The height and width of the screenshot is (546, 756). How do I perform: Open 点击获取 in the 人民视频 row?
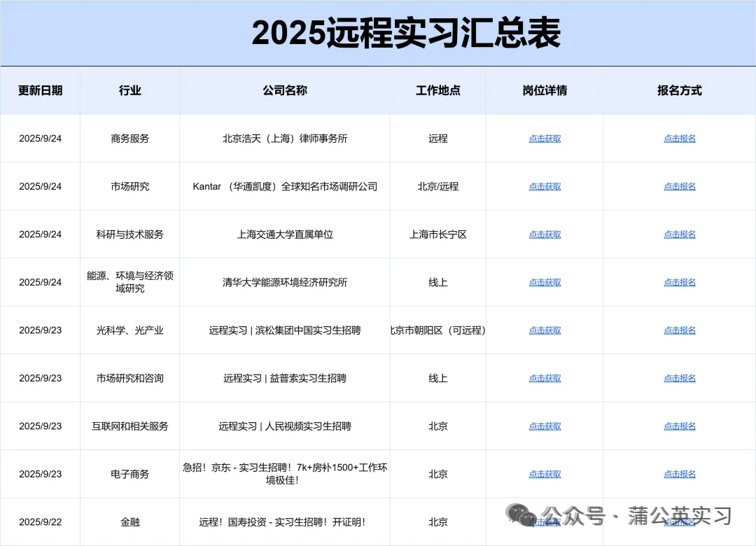tap(545, 426)
